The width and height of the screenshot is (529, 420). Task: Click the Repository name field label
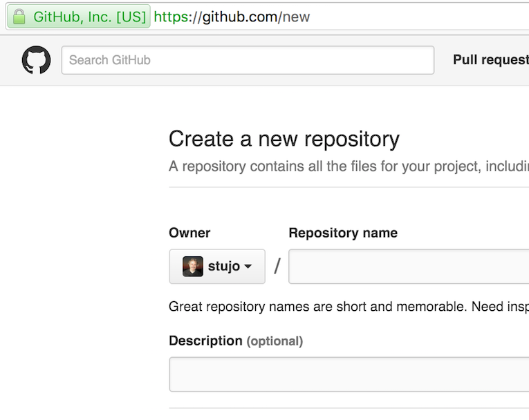pyautogui.click(x=343, y=233)
